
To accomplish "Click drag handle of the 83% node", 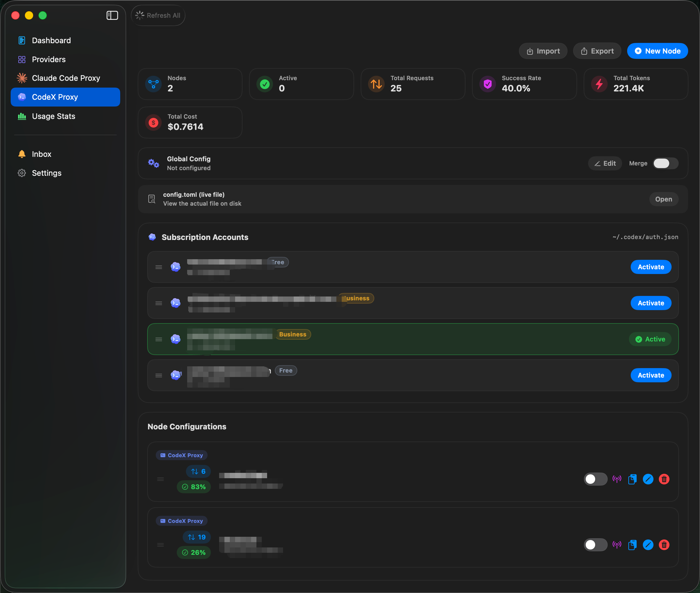I will point(160,479).
